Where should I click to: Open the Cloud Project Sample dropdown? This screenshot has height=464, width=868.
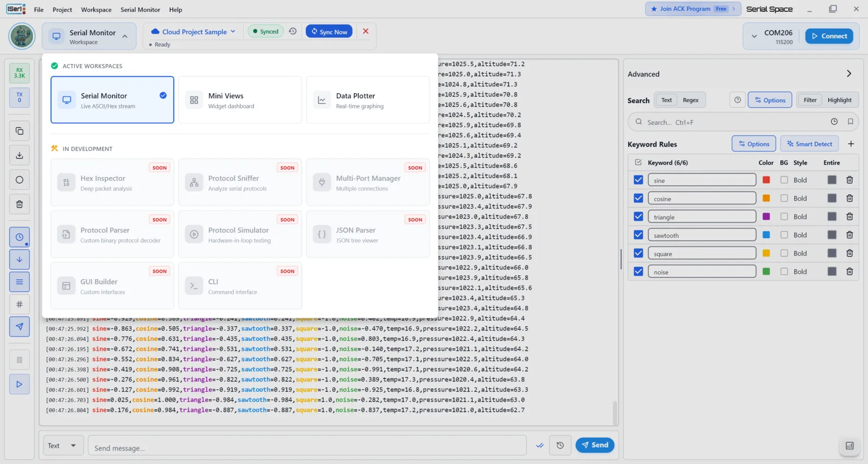coord(194,31)
